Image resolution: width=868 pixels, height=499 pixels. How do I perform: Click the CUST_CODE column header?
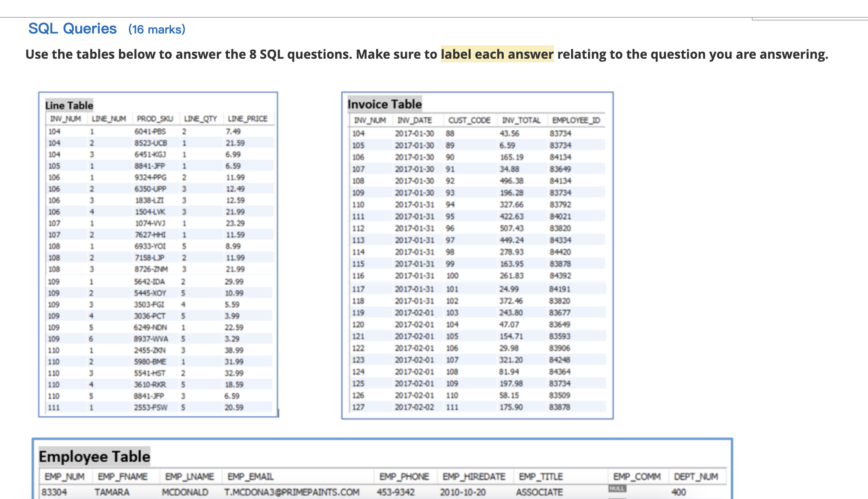pyautogui.click(x=469, y=120)
